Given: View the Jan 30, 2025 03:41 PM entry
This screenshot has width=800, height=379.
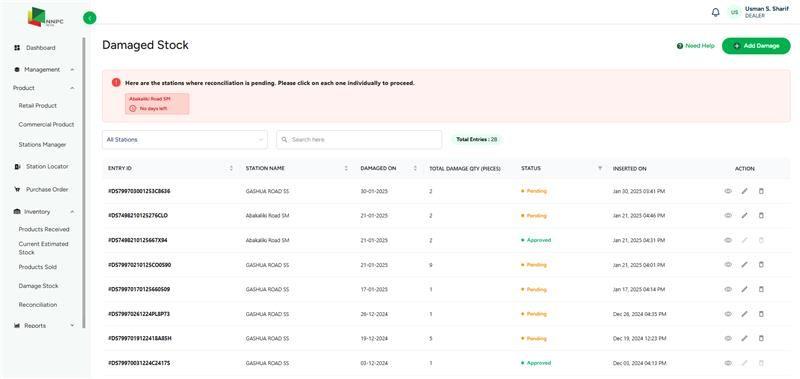Looking at the screenshot, I should [728, 191].
